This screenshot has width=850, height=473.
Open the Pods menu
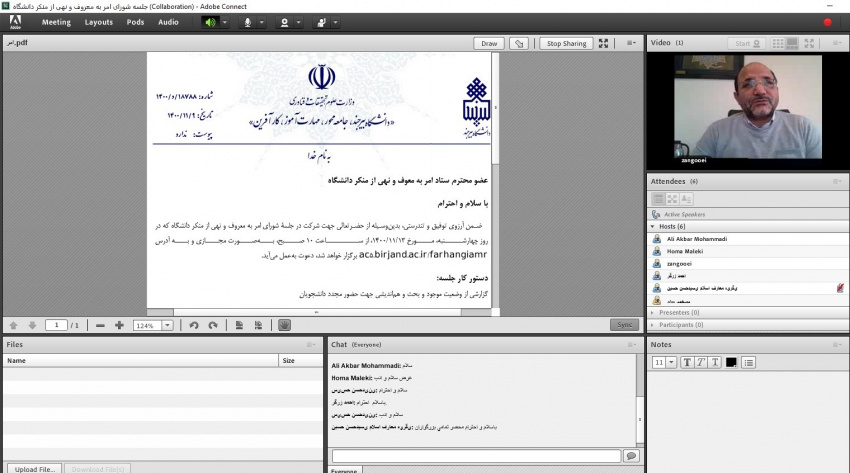[136, 22]
